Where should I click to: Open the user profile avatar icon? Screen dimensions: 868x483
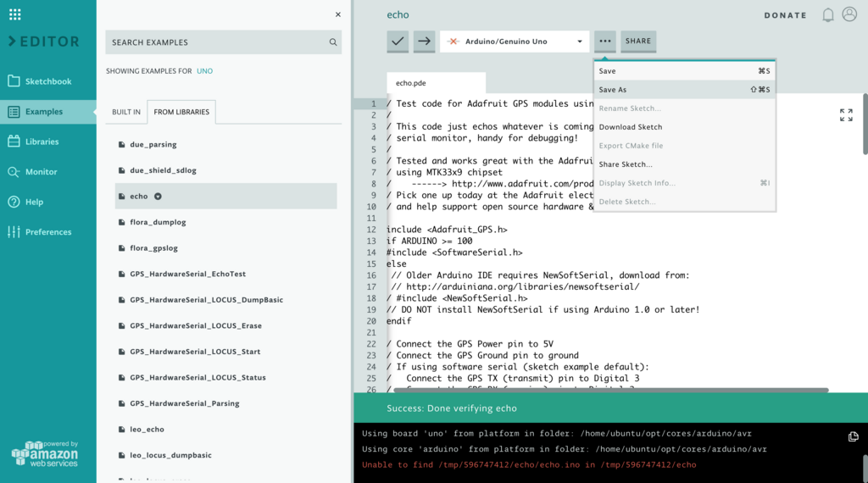coord(849,14)
